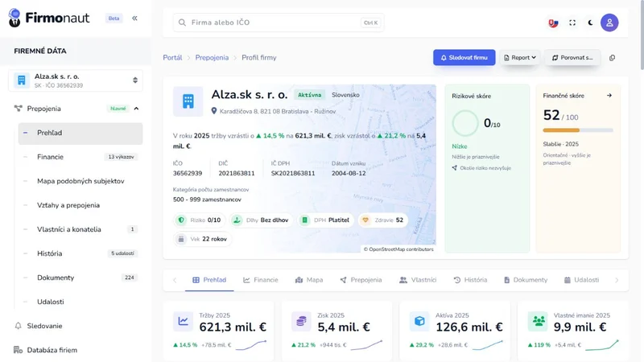The height and width of the screenshot is (362, 644).
Task: Click the DPH chip icon
Action: (305, 220)
